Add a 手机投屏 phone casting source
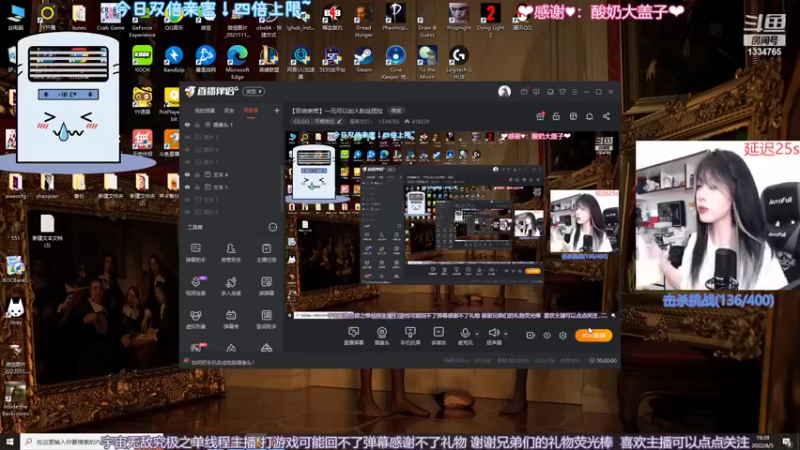 coord(410,336)
